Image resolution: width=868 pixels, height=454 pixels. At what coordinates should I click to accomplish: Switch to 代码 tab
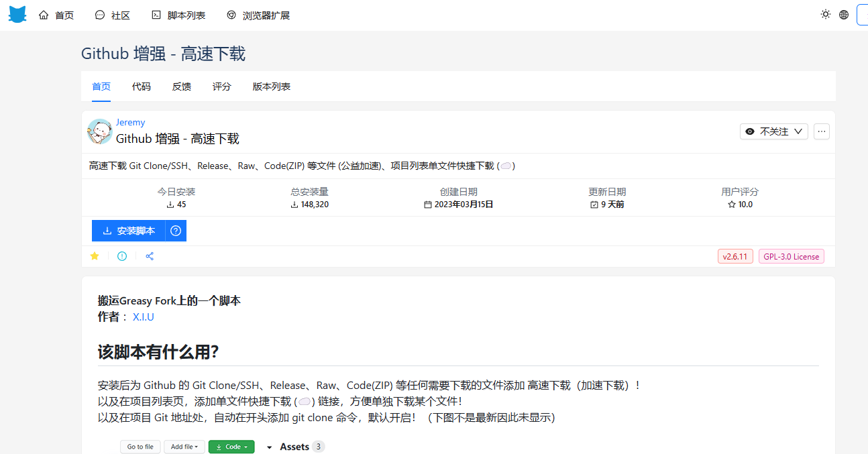click(x=142, y=87)
